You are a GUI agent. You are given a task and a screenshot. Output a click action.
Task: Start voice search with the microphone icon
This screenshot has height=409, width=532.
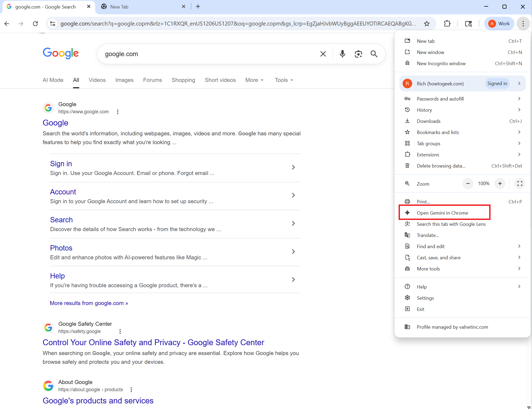tap(343, 54)
